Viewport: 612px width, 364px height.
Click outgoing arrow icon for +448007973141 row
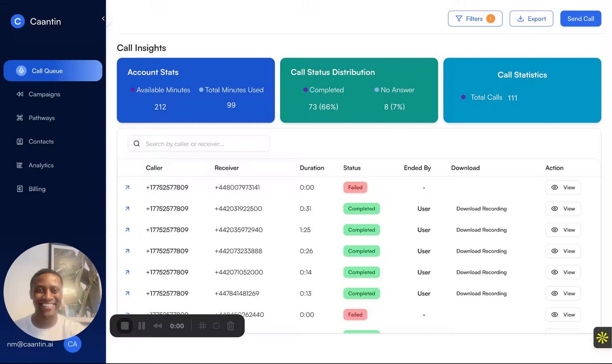pos(127,187)
